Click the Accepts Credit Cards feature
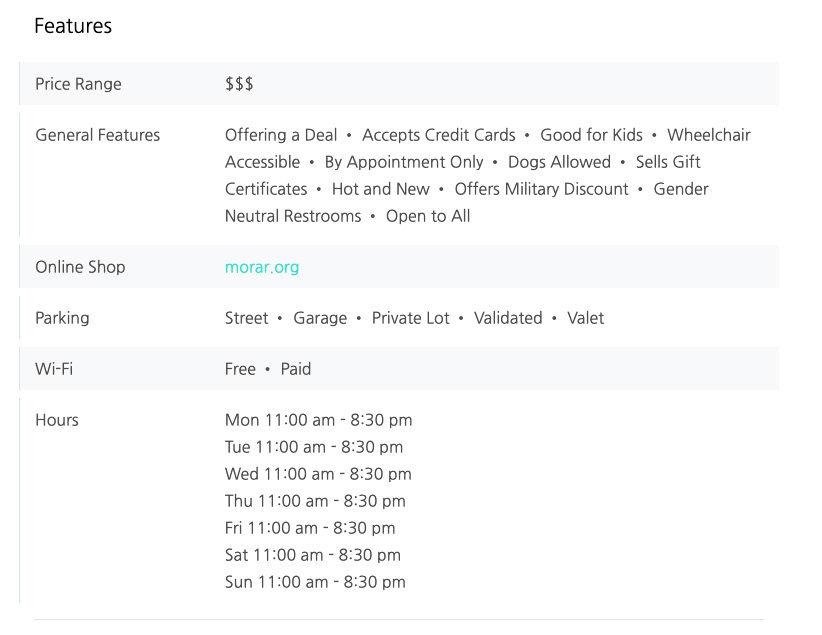 (x=439, y=135)
